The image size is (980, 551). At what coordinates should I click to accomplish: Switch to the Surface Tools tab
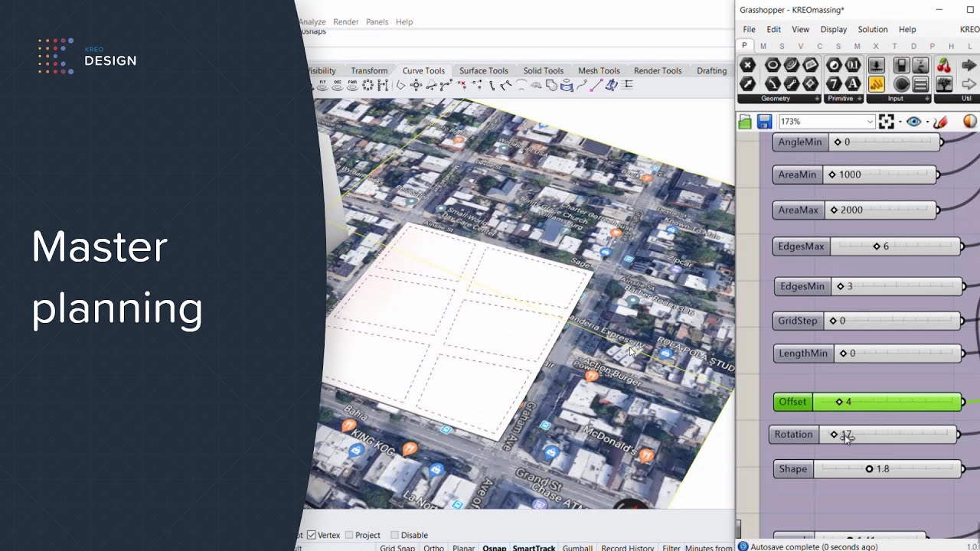pyautogui.click(x=483, y=70)
